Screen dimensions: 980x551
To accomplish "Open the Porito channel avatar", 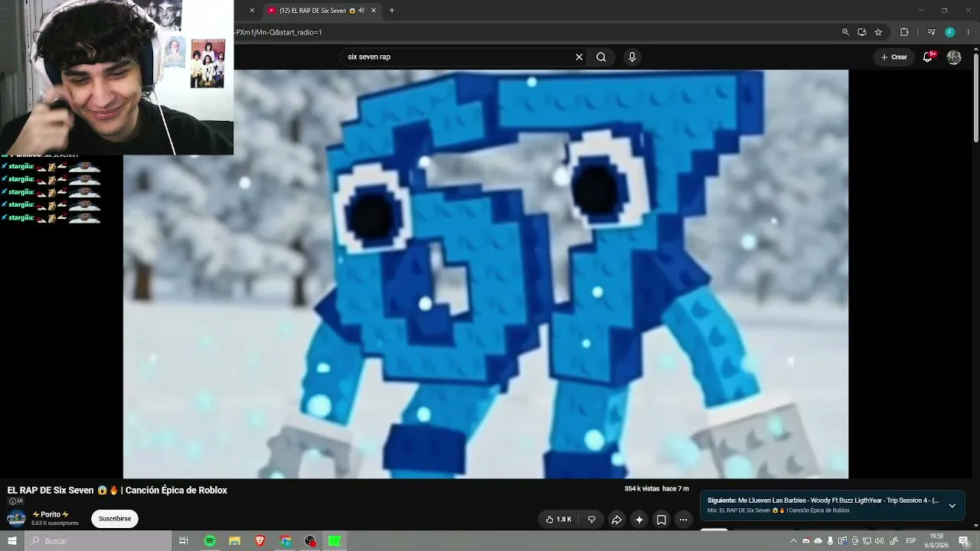I will click(16, 519).
